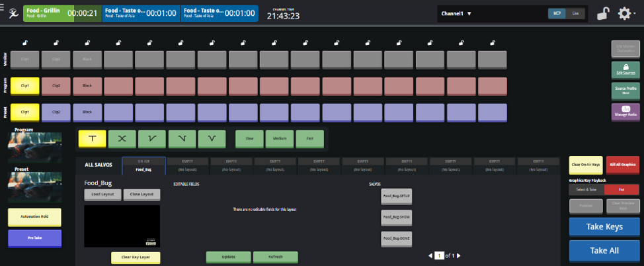Viewport: 644px width, 266px height.
Task: Click the green Refresh button
Action: tap(275, 257)
